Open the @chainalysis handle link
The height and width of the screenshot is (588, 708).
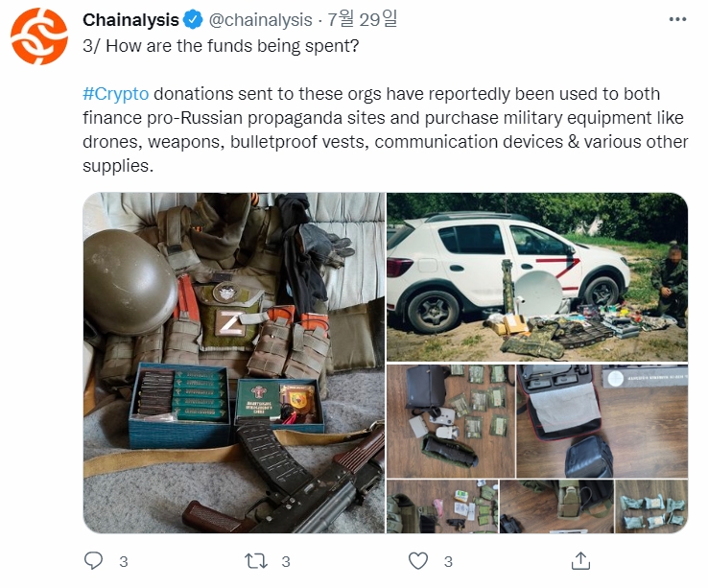(x=261, y=20)
